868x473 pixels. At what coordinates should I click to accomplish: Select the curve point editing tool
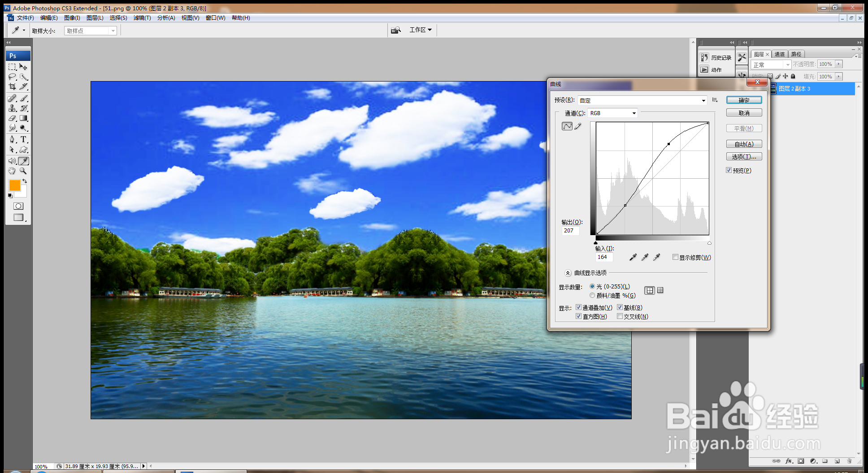(x=567, y=126)
